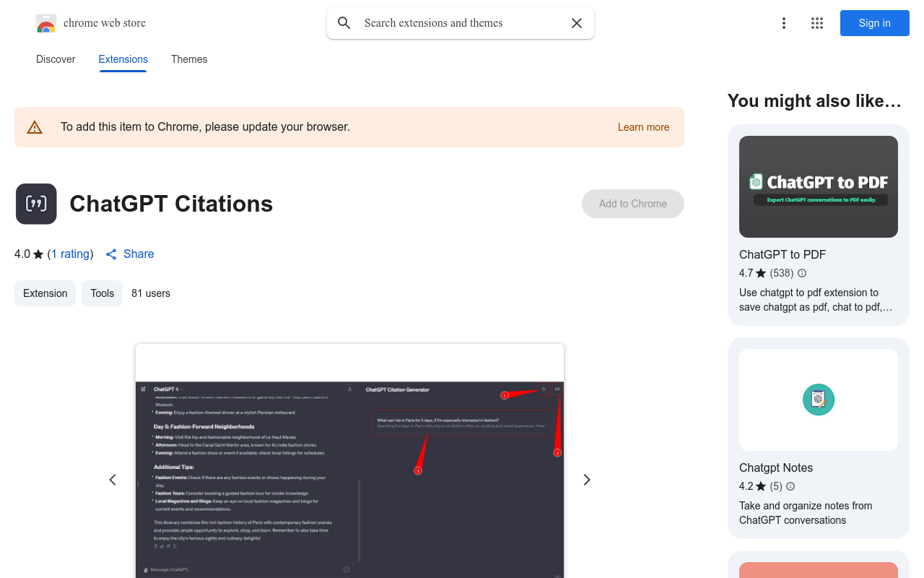
Task: Go to the Themes tab
Action: pyautogui.click(x=189, y=59)
